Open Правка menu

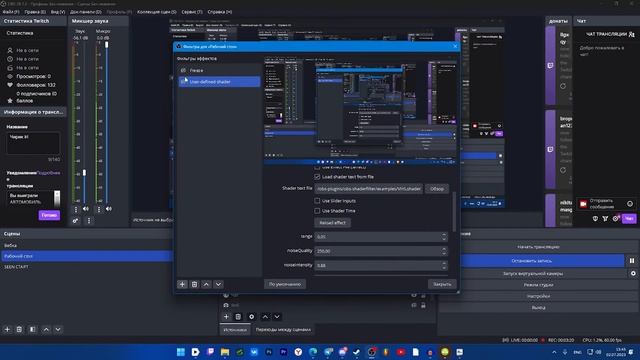(x=35, y=12)
